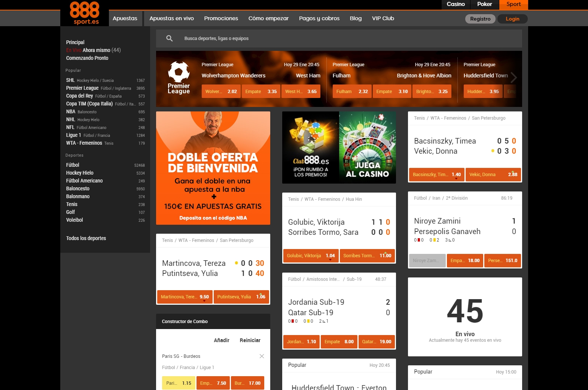Screen dimensions: 588x390
Task: Open Comenzando Pronto events
Action: coord(87,58)
